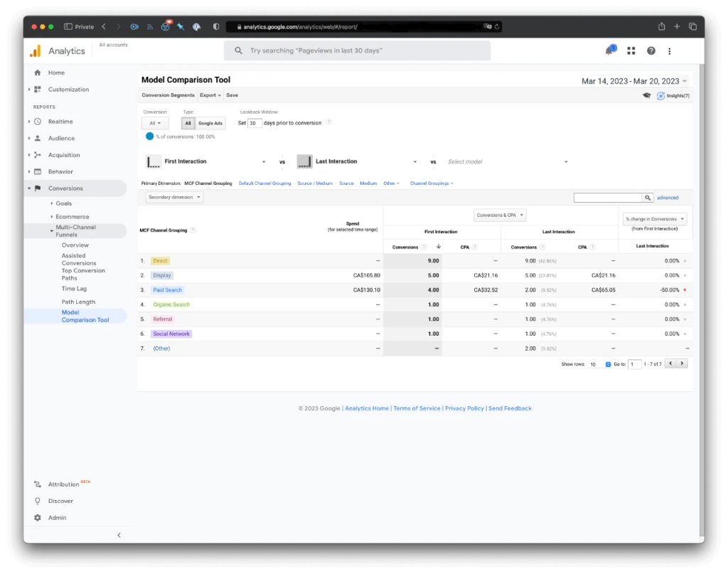Open Admin from the sidebar gear icon

point(38,517)
